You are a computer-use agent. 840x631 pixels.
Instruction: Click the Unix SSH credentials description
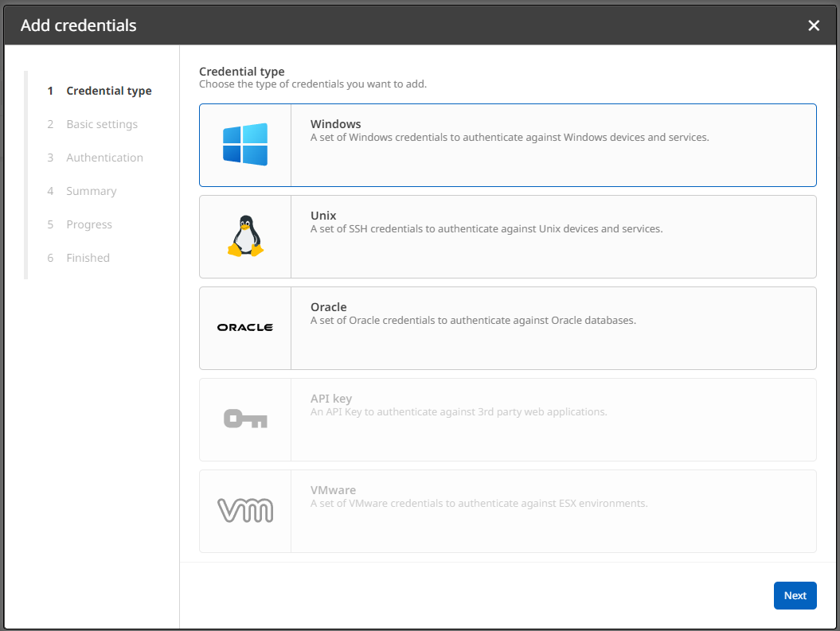click(x=486, y=229)
